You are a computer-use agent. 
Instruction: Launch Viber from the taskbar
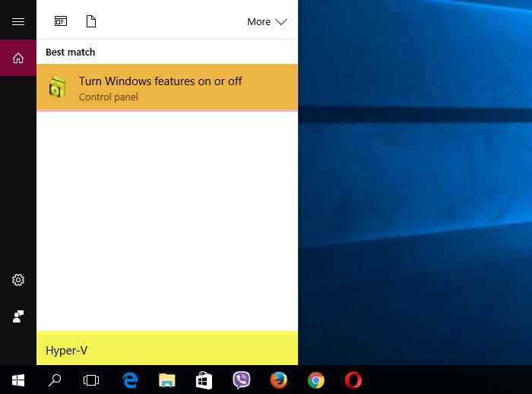pos(242,380)
